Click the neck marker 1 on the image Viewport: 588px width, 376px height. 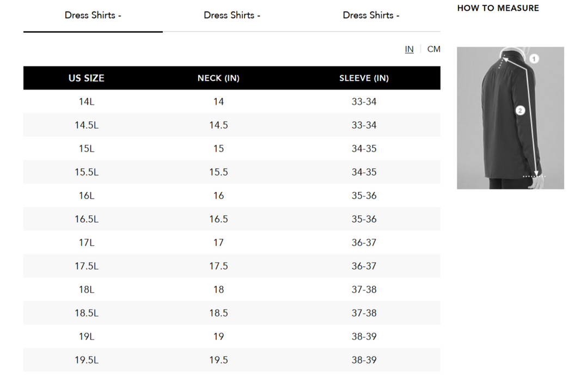click(x=534, y=58)
